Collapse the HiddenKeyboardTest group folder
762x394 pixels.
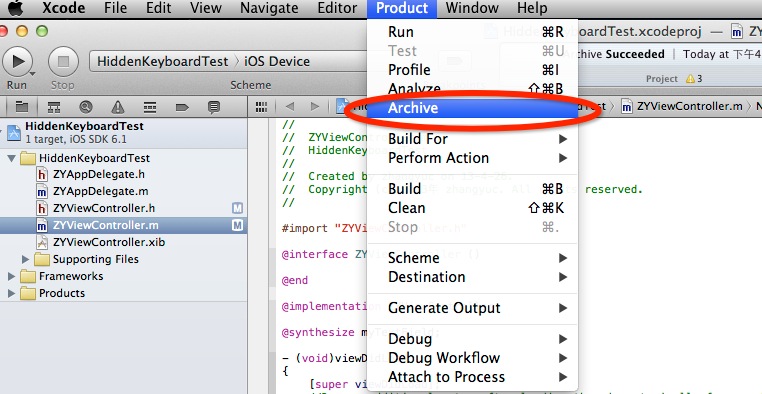tap(12, 158)
